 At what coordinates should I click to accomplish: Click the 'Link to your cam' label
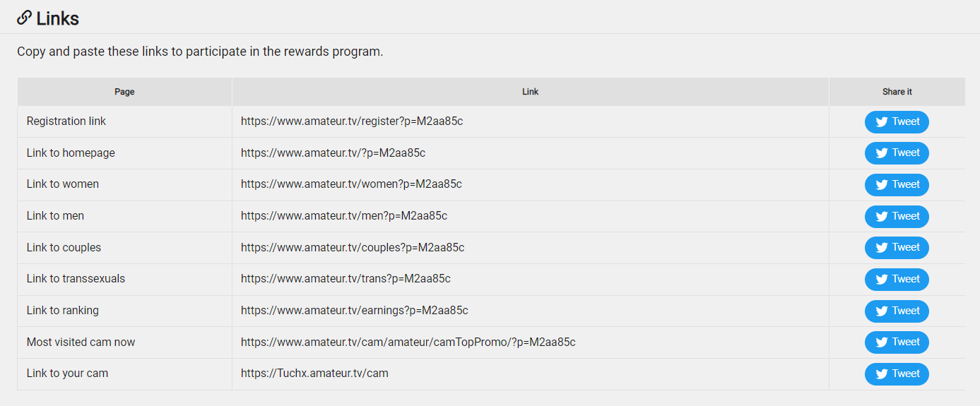point(67,374)
